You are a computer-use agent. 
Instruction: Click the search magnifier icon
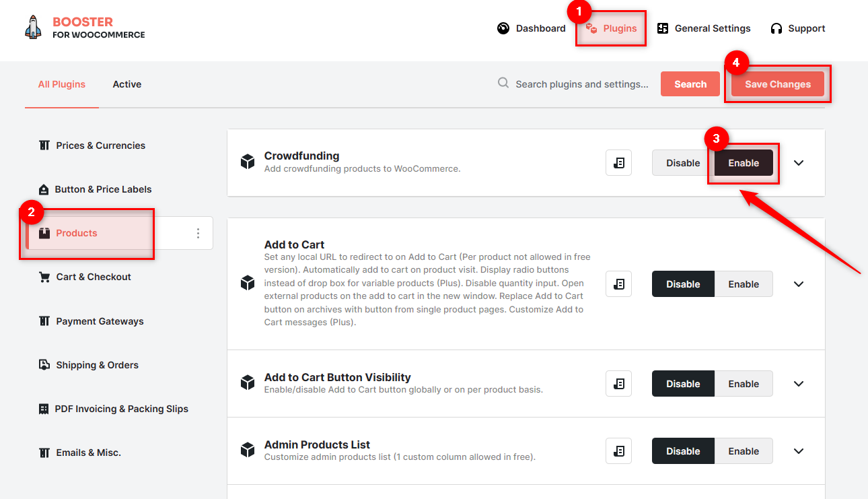click(503, 83)
